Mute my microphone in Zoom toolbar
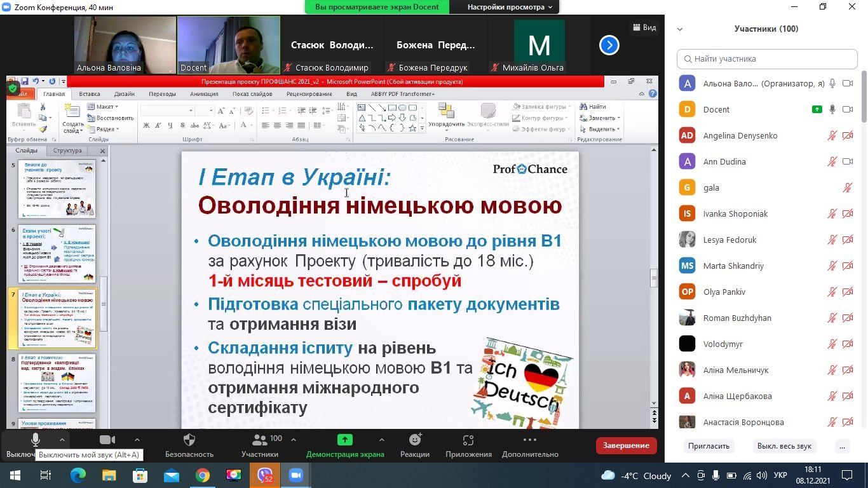Viewport: 868px width, 488px height. tap(36, 440)
